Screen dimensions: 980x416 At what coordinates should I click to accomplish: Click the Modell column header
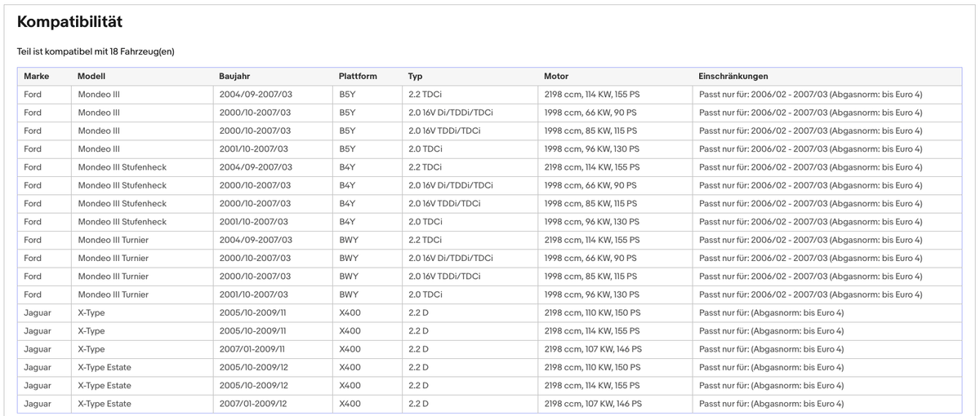(92, 76)
